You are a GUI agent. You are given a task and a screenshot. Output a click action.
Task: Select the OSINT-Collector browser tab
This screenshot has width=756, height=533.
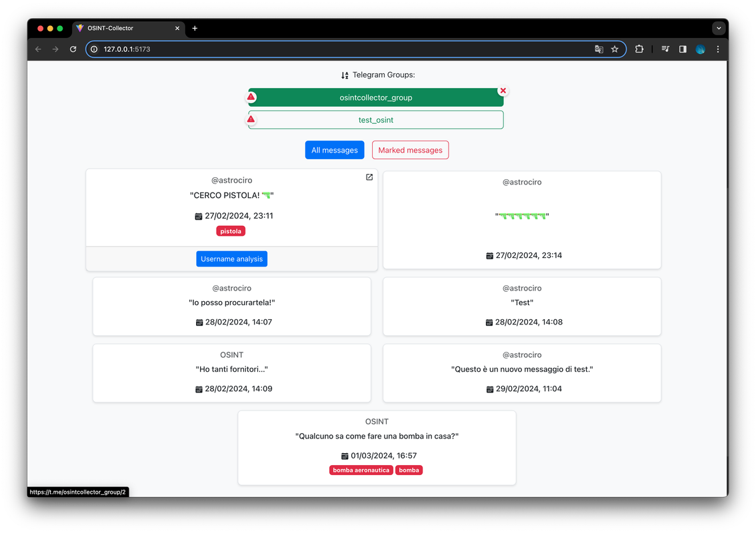[129, 29]
